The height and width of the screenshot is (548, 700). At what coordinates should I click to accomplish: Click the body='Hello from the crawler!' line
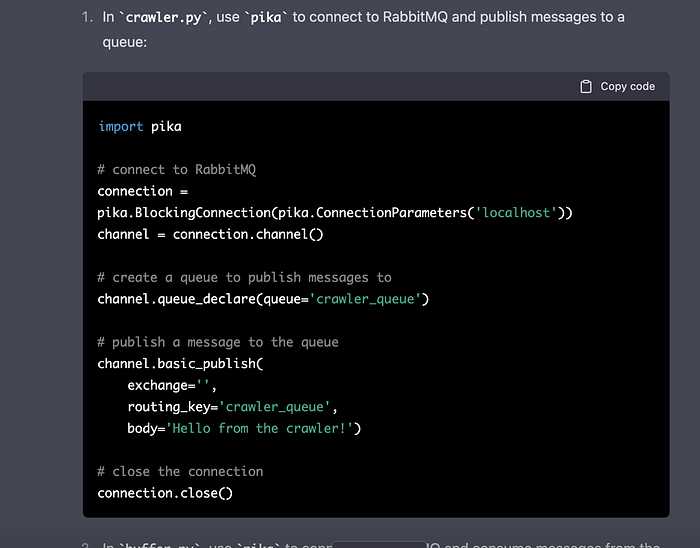[x=244, y=428]
